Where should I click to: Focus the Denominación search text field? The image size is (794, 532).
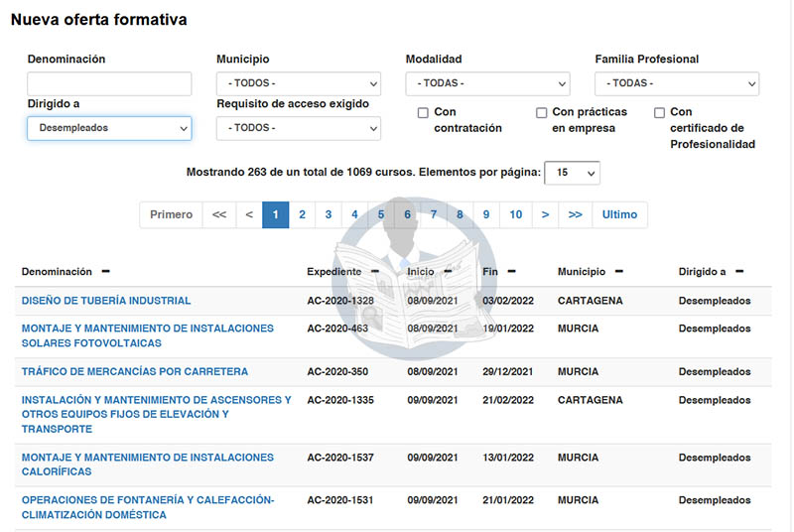109,83
